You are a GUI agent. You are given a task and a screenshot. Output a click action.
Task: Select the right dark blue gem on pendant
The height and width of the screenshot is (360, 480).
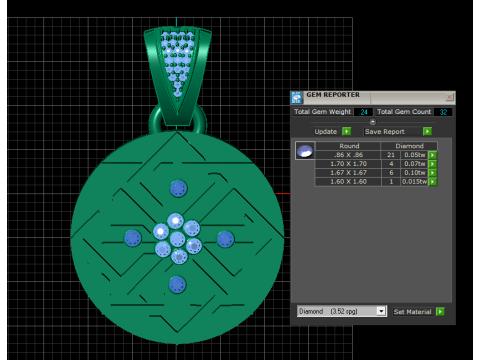pyautogui.click(x=225, y=238)
